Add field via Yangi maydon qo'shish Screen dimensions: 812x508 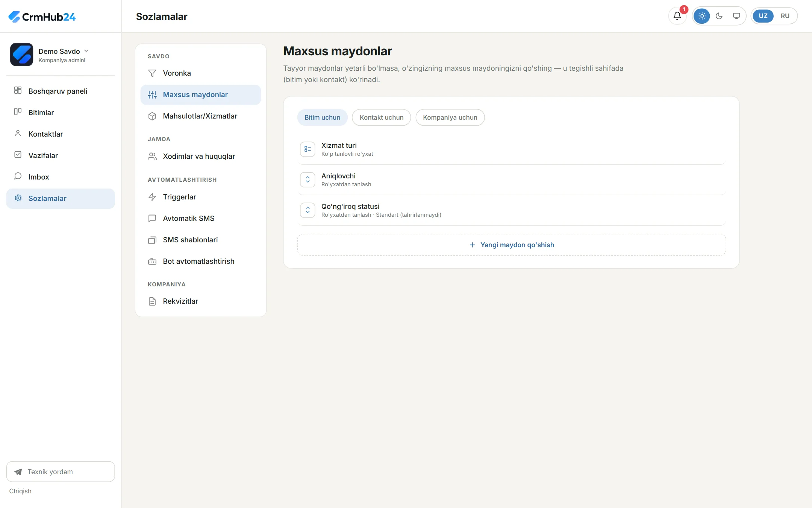click(x=511, y=245)
